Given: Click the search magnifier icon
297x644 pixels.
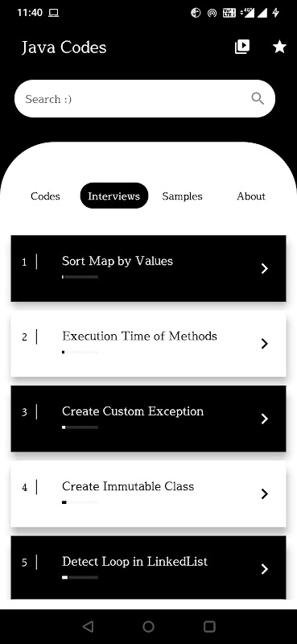Looking at the screenshot, I should click(x=258, y=98).
